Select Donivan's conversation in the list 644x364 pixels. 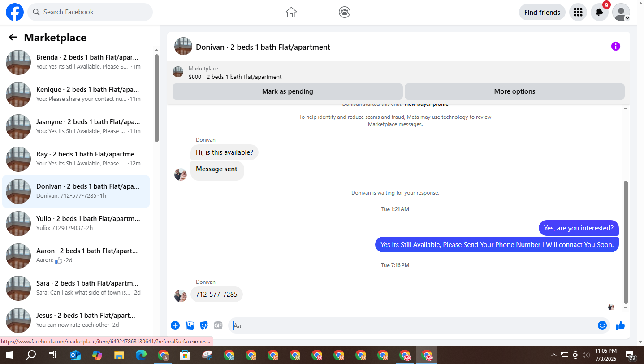tap(76, 191)
